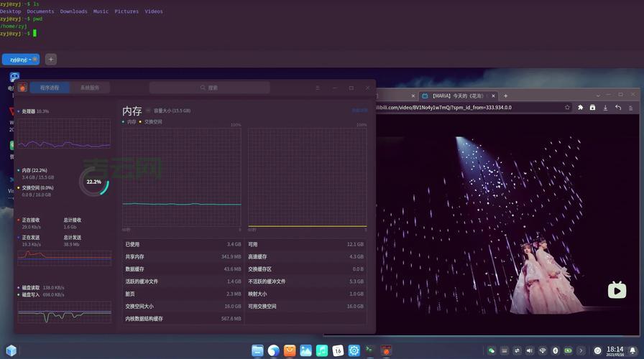Open the file manager from the dock

click(257, 350)
